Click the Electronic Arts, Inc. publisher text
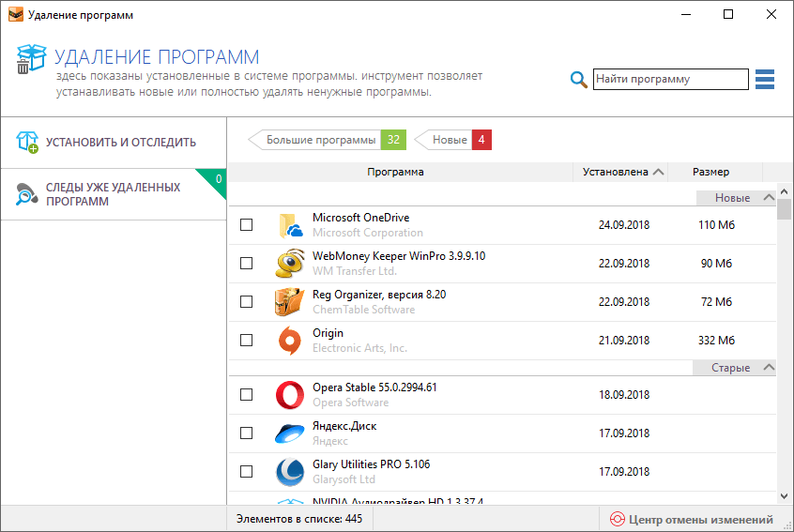This screenshot has width=794, height=532. pos(359,348)
